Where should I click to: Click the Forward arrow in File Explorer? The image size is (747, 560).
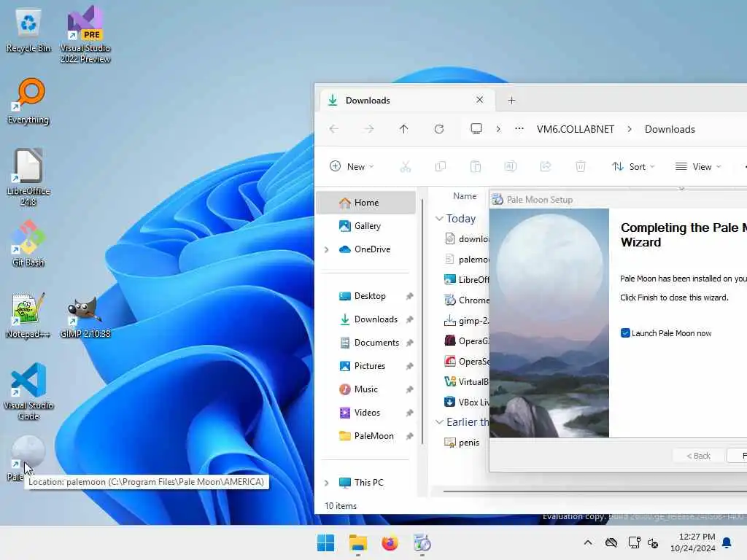[368, 129]
